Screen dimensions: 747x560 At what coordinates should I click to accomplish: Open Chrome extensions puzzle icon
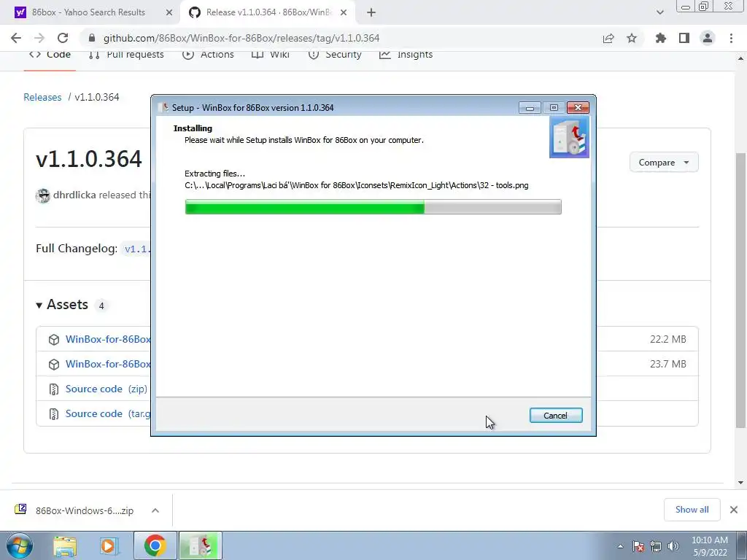pos(661,38)
